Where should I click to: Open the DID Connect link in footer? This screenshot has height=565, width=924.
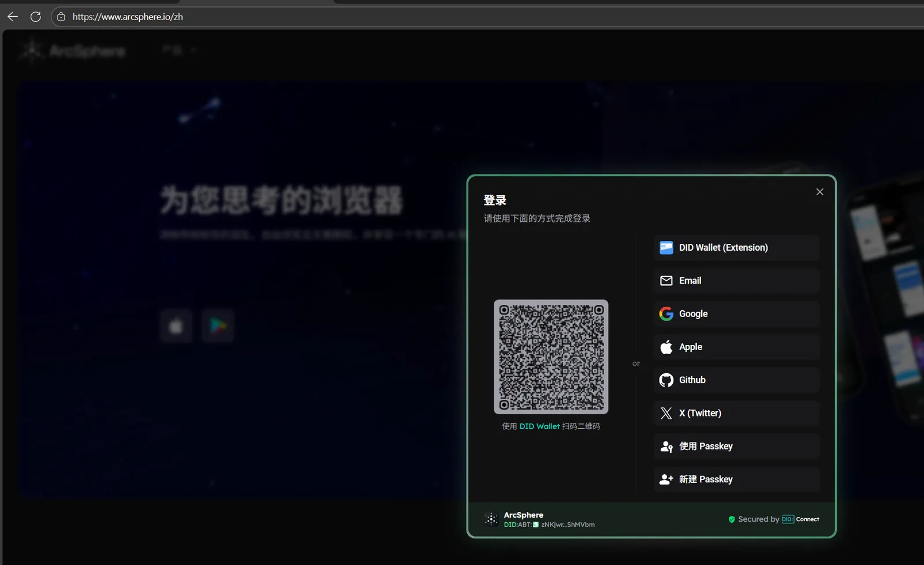[x=800, y=519]
